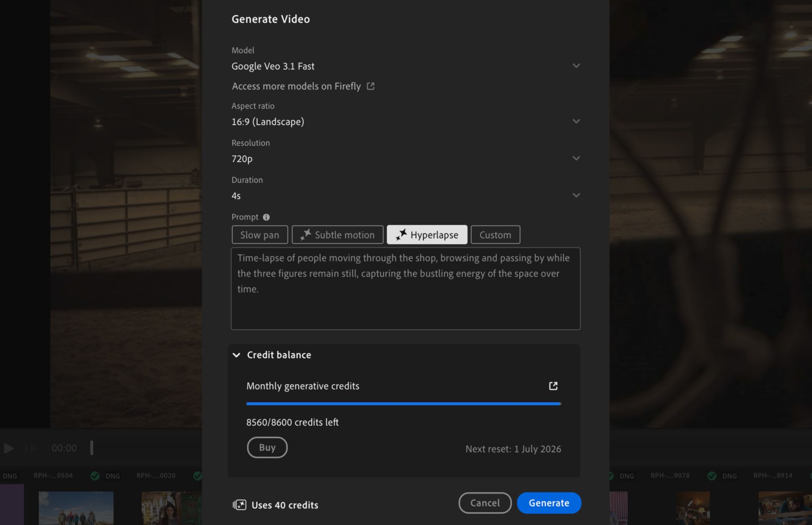This screenshot has height=525, width=812.
Task: Select the Subtle motion prompt preset
Action: [x=337, y=235]
